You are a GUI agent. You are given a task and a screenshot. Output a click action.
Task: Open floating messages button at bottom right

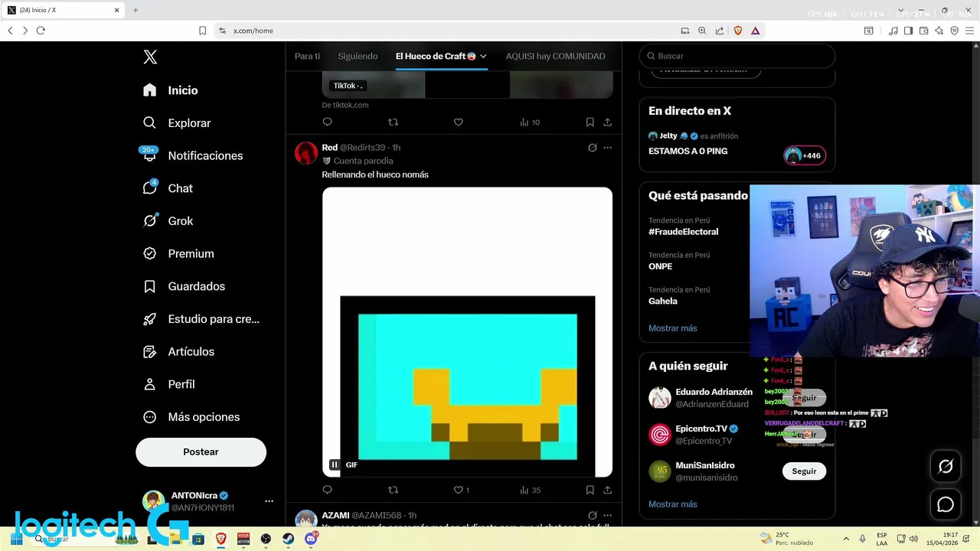coord(946,504)
